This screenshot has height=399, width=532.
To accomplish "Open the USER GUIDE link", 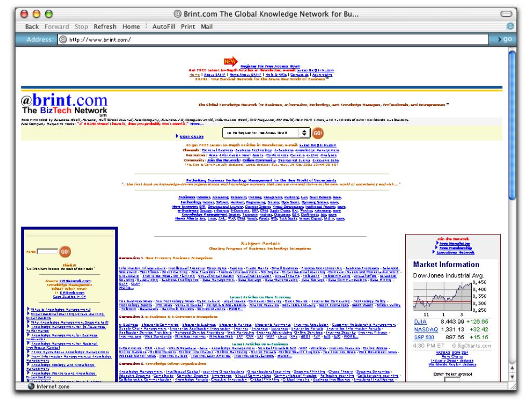I will point(192,137).
